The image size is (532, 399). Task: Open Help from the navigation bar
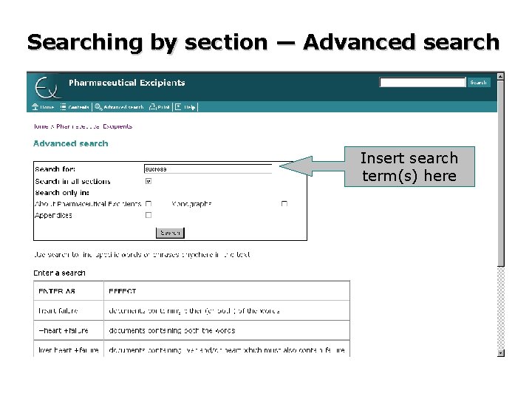pos(185,107)
